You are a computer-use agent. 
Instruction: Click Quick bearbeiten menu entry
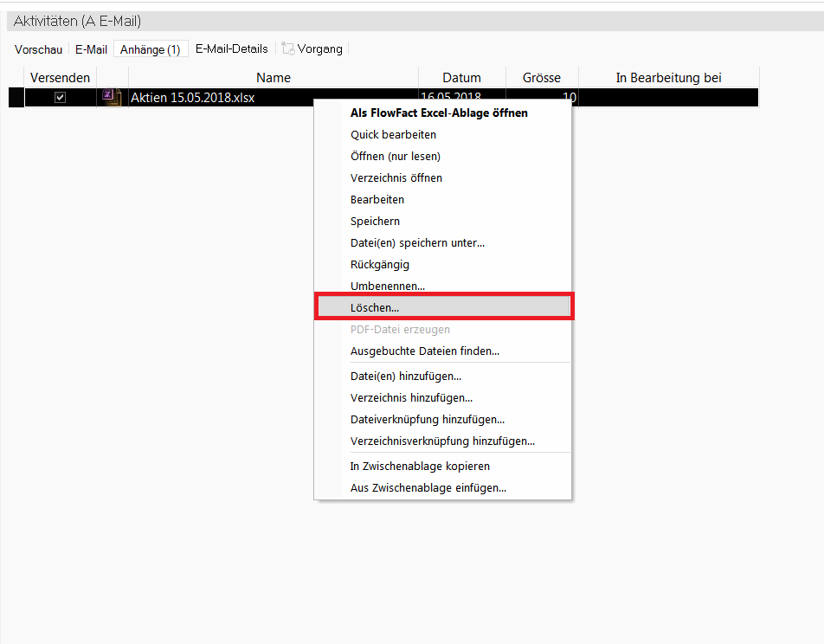(393, 134)
